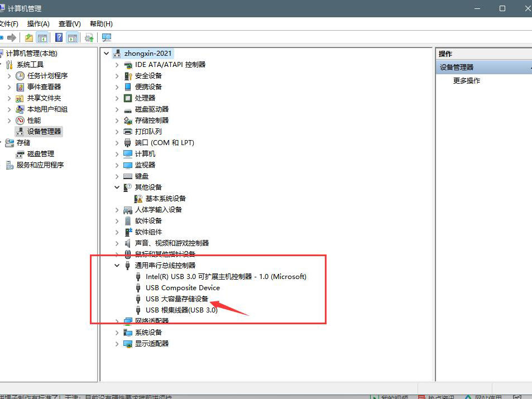Click the Help question mark toolbar icon
532x399 pixels.
[x=59, y=37]
